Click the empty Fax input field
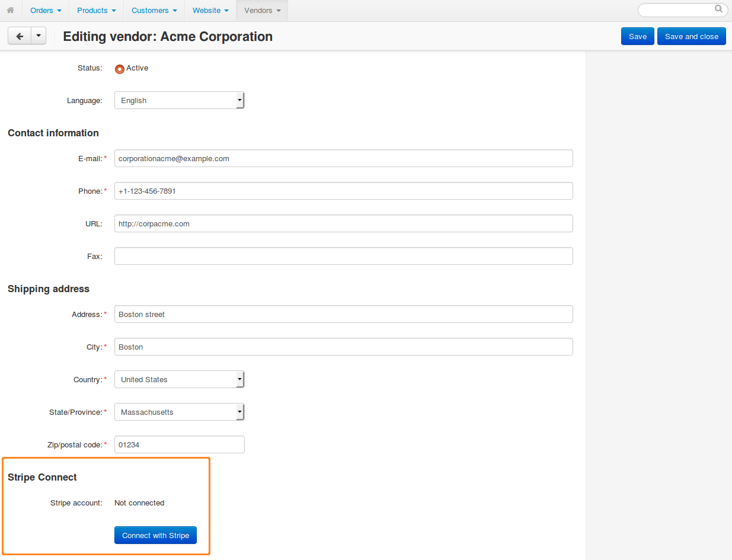 344,256
